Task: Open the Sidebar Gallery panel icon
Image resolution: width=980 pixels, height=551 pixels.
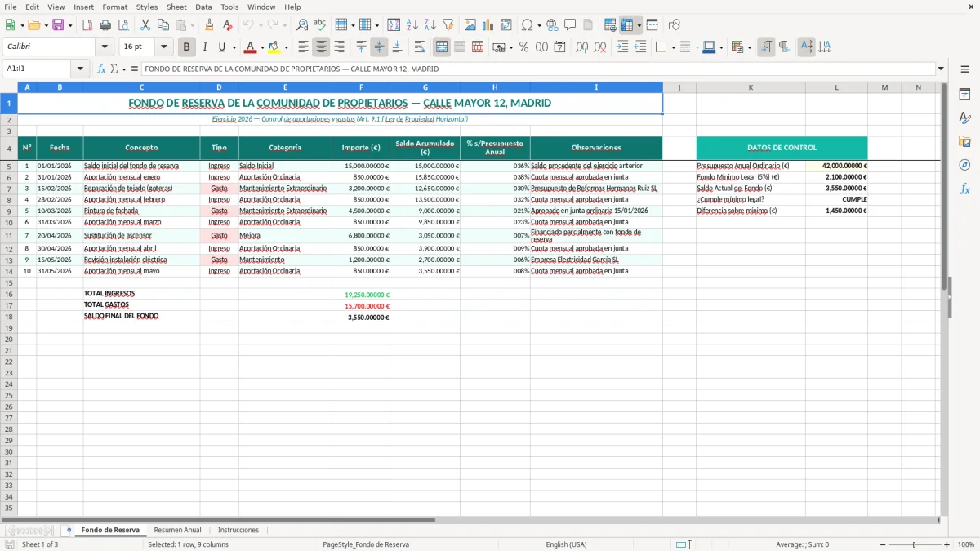Action: pos(964,141)
